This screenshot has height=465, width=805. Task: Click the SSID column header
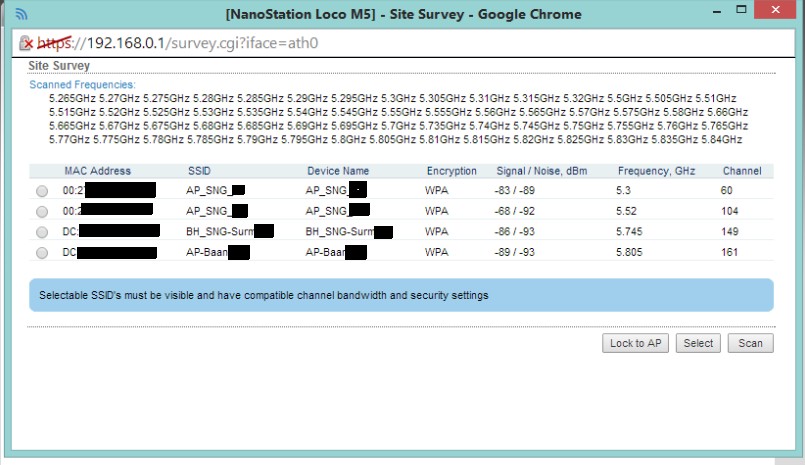(x=199, y=171)
